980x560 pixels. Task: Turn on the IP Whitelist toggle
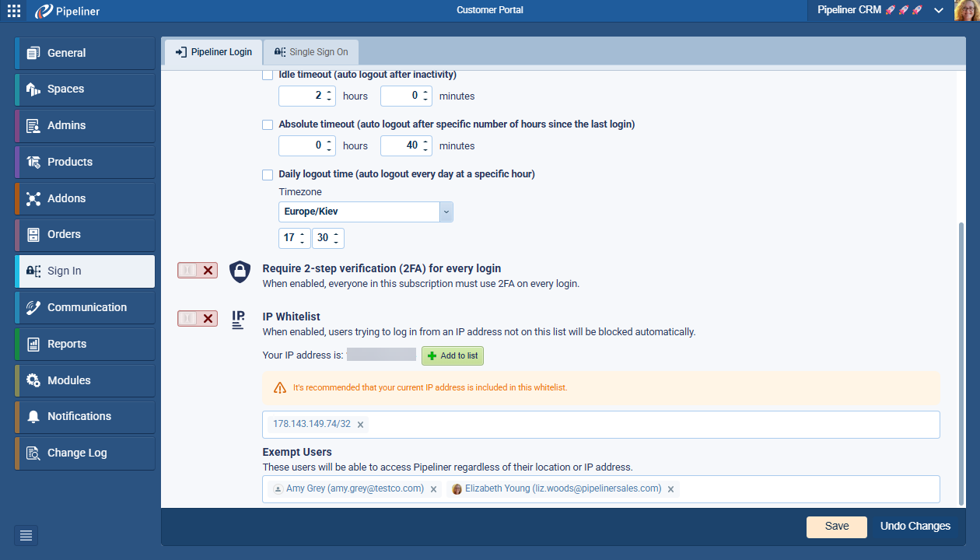(198, 318)
